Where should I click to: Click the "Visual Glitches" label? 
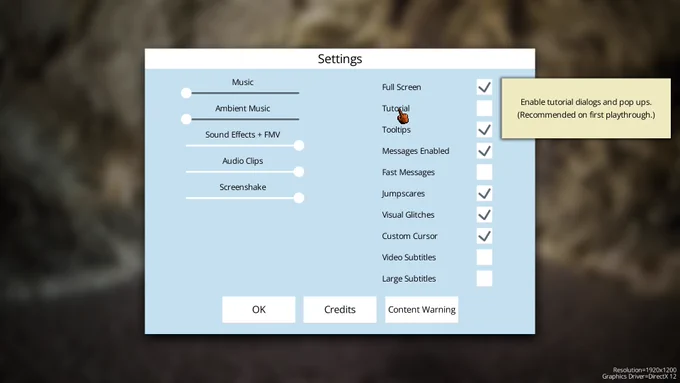click(x=408, y=215)
